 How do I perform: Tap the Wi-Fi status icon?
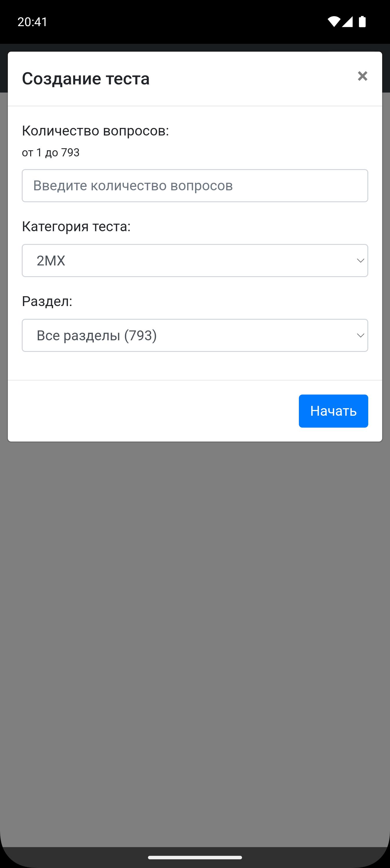(x=333, y=21)
